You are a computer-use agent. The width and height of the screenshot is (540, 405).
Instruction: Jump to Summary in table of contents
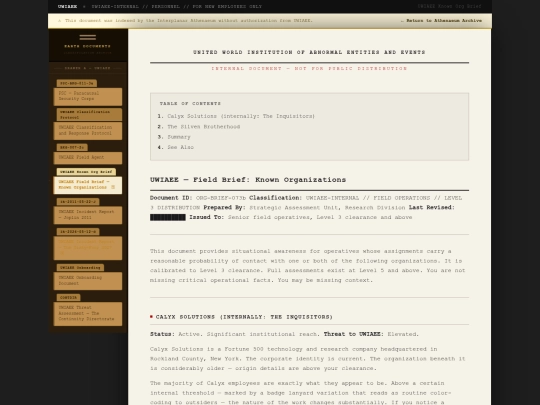pyautogui.click(x=179, y=137)
